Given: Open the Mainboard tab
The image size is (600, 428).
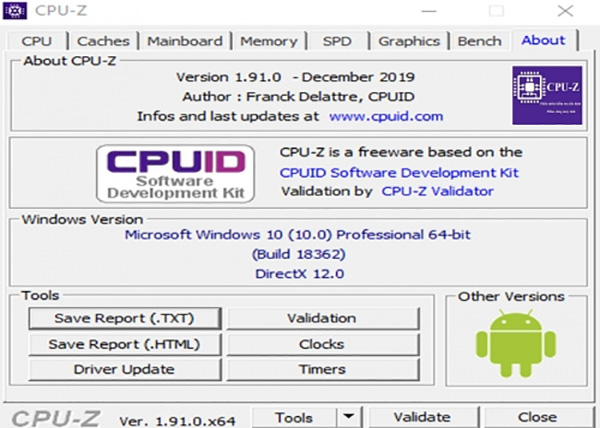Looking at the screenshot, I should click(185, 41).
